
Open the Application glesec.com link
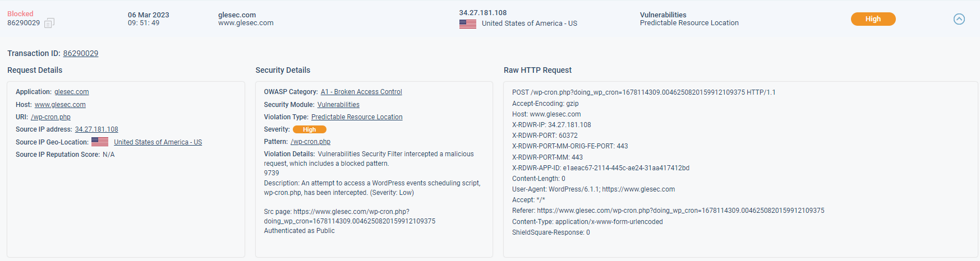pos(72,92)
